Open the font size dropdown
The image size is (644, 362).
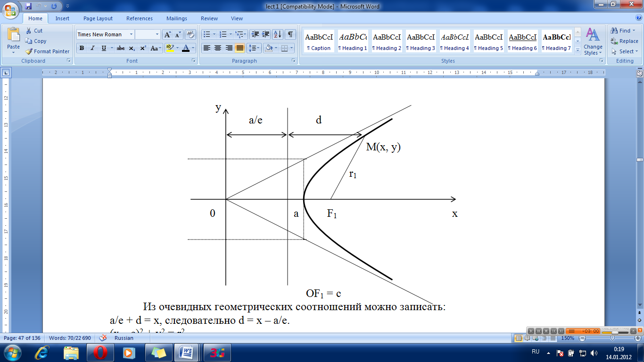157,34
